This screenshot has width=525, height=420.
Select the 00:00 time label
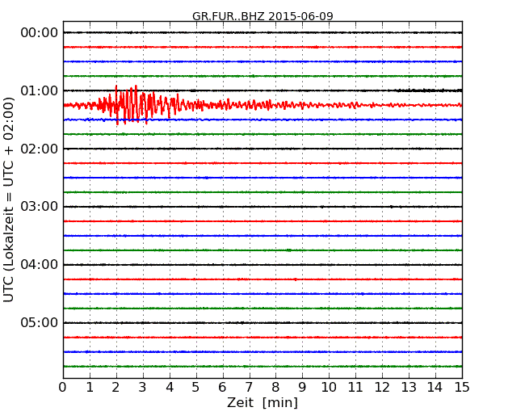(x=40, y=33)
